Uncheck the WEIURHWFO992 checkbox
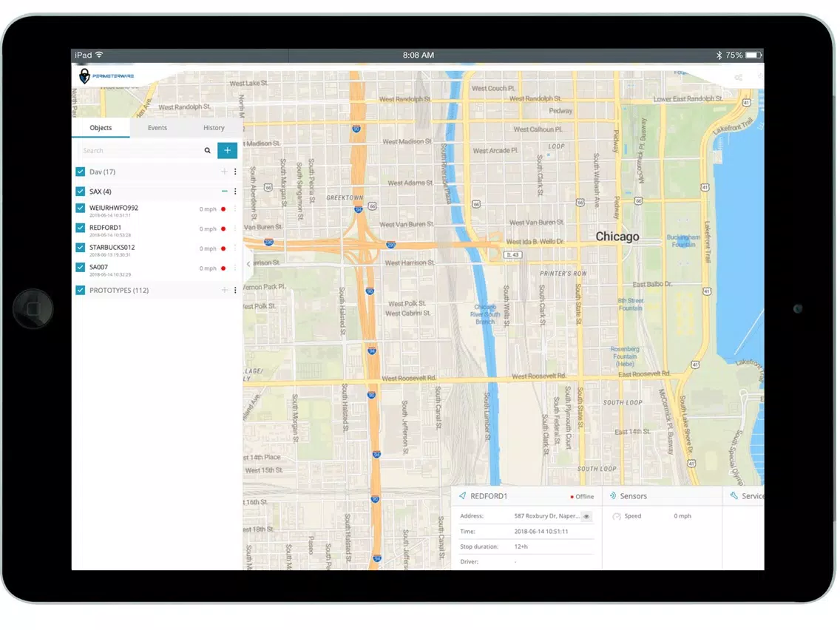 pos(81,208)
